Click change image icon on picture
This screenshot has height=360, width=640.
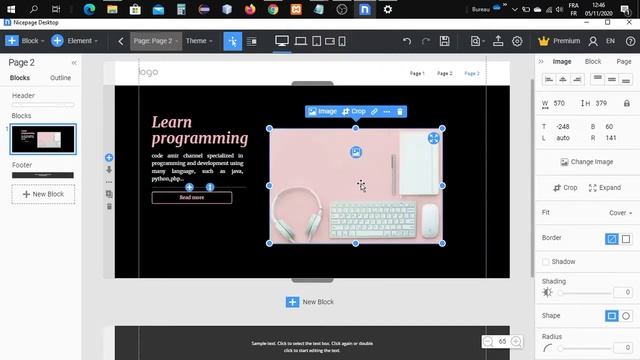[356, 152]
